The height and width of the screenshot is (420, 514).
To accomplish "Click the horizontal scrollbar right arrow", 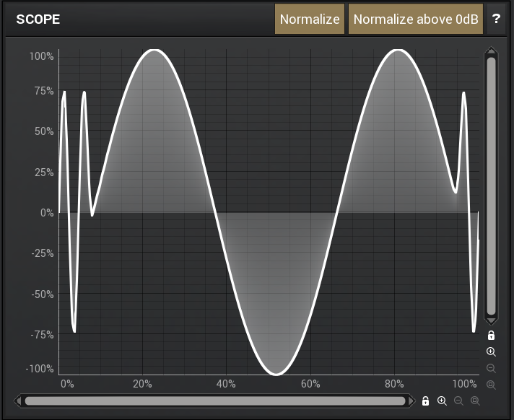I will coord(411,401).
